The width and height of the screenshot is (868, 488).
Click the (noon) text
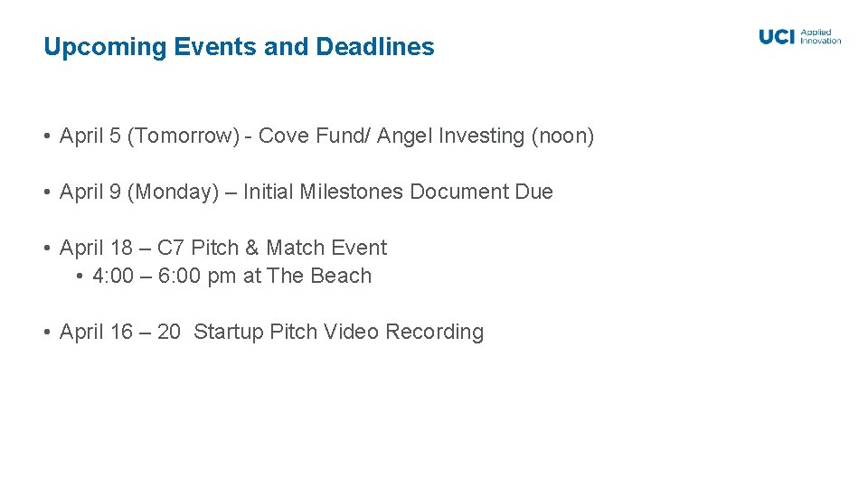pyautogui.click(x=562, y=136)
